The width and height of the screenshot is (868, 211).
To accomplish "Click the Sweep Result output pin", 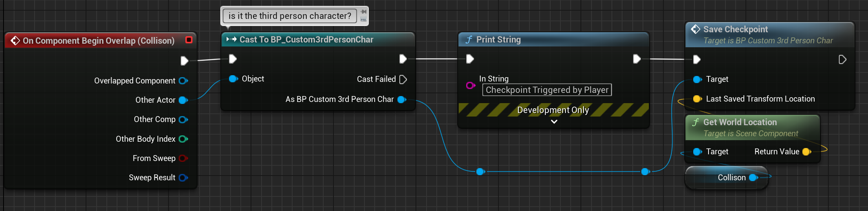I will pyautogui.click(x=183, y=178).
